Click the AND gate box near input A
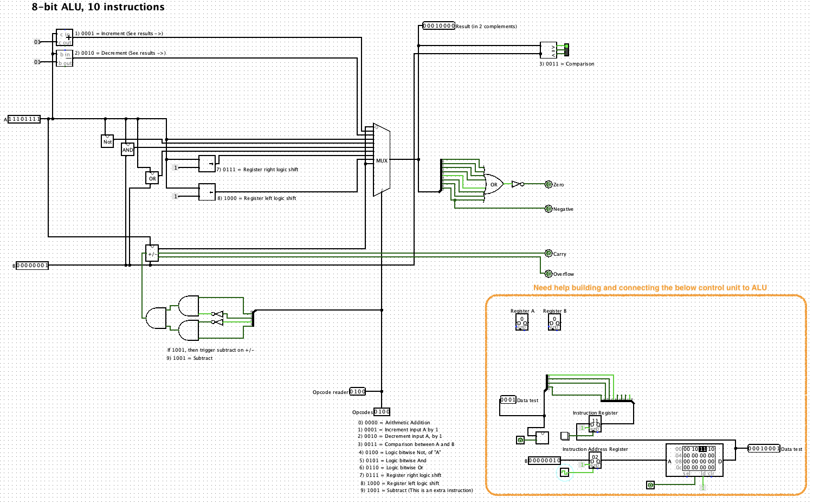The width and height of the screenshot is (813, 504). pyautogui.click(x=127, y=149)
